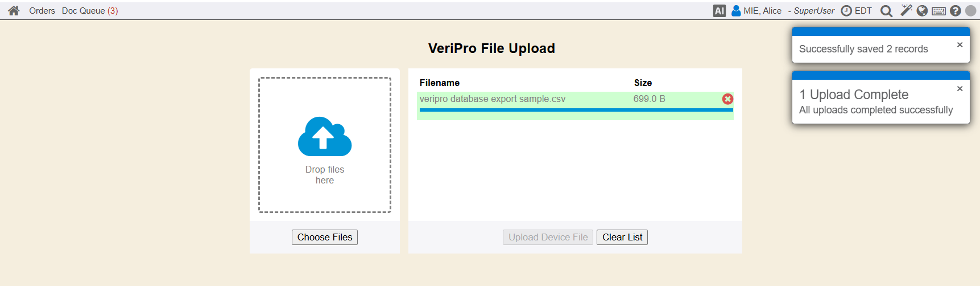Open the help question mark icon

pos(956,11)
